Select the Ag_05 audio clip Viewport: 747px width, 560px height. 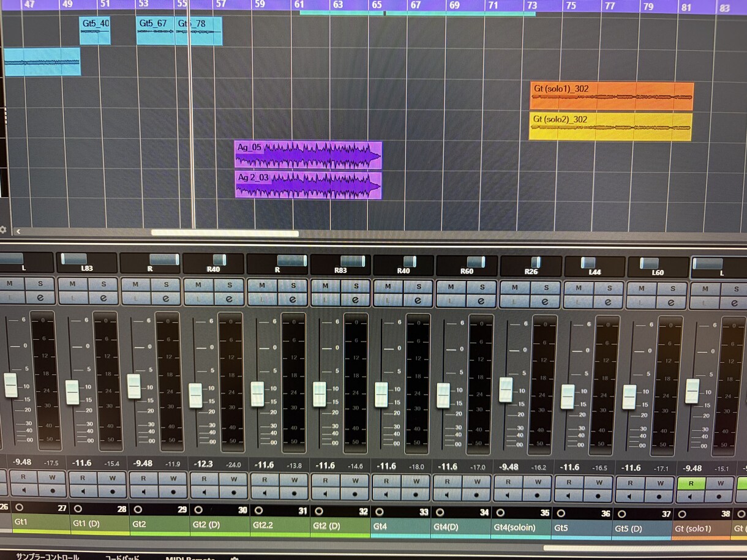[x=308, y=155]
